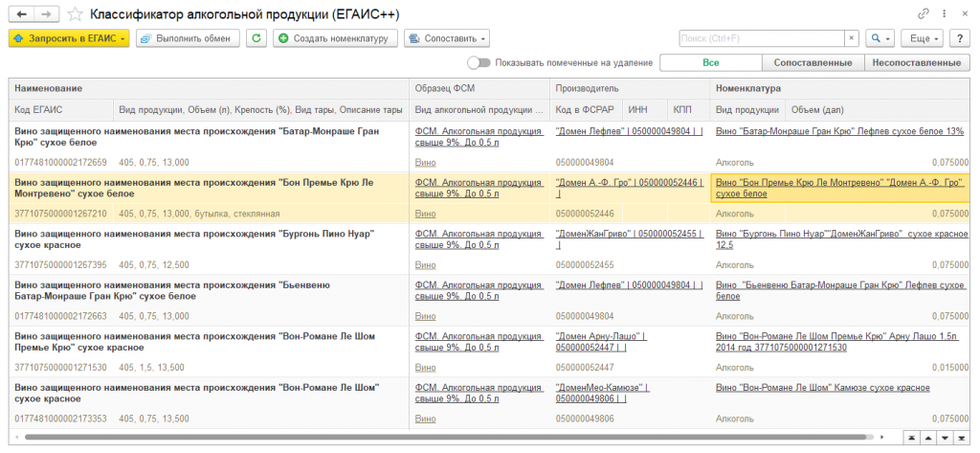980x453 pixels.
Task: Open producer link "ДоменМео-Камюзе"
Action: pyautogui.click(x=603, y=393)
